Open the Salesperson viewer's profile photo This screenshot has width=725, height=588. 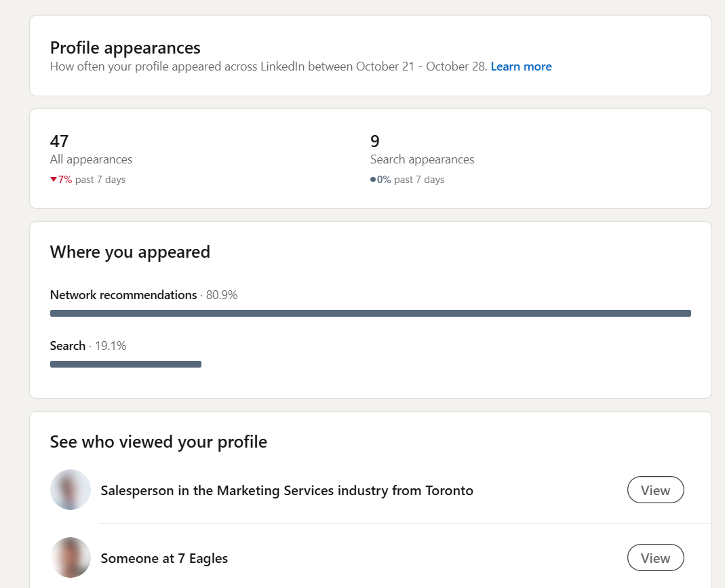(x=70, y=489)
